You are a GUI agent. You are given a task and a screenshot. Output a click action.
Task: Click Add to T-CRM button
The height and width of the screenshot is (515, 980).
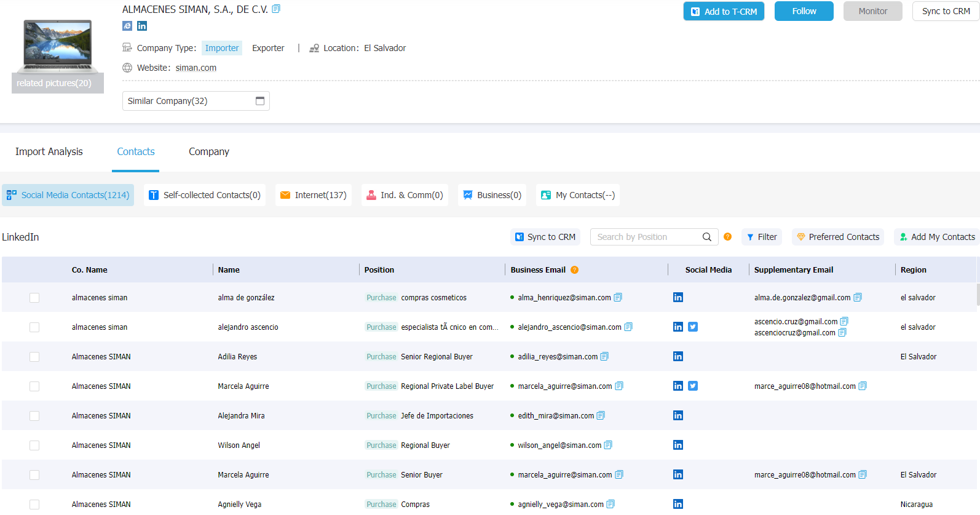(x=724, y=11)
